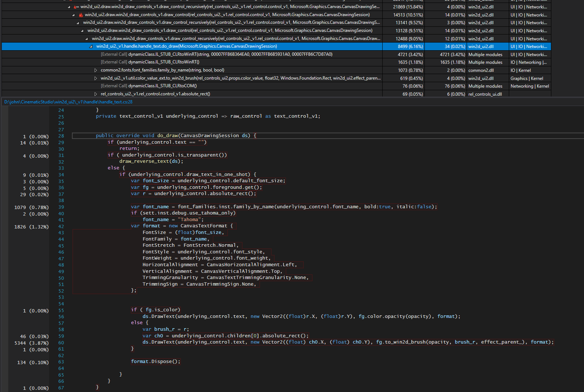
Task: Select the IL_STUB_CLRtoWinRT(string, ...) external call row
Action: (276, 54)
